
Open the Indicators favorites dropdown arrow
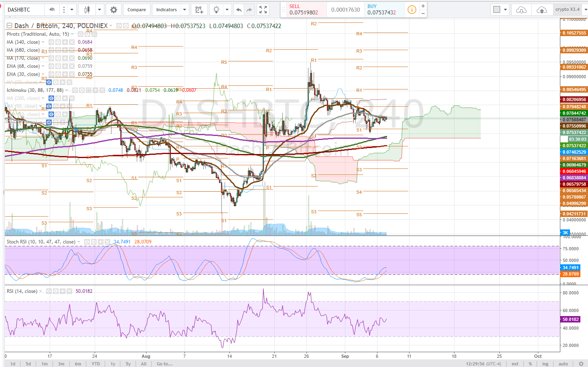point(185,10)
